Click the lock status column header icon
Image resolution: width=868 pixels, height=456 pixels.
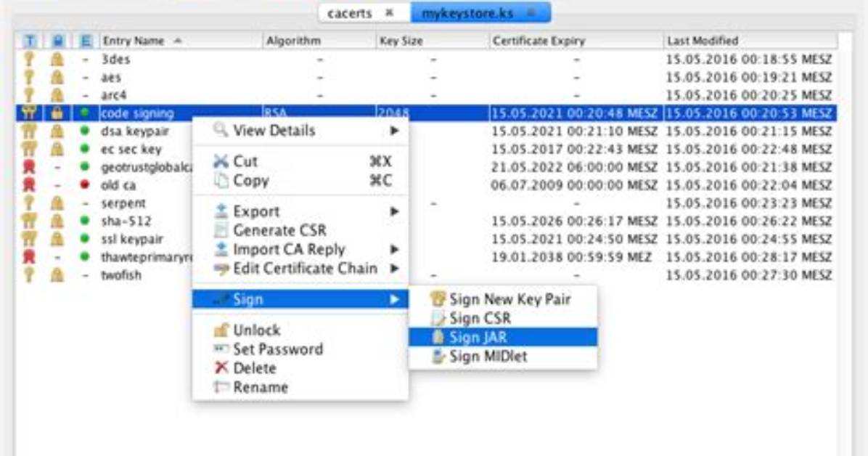[x=57, y=41]
